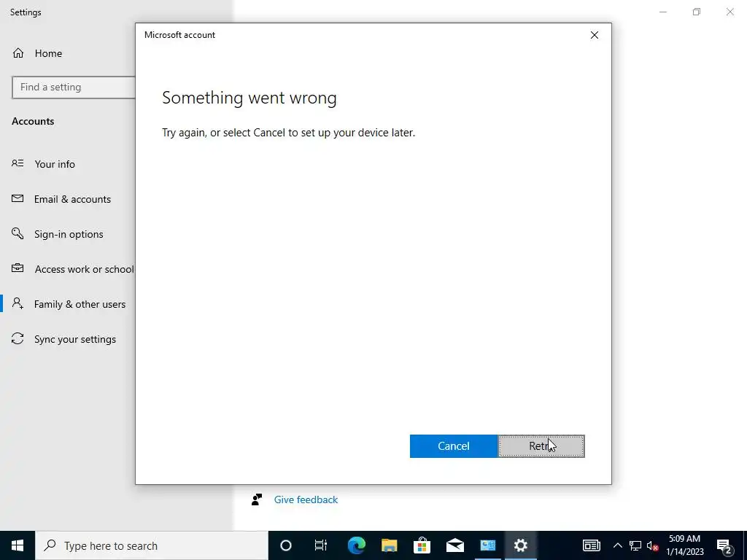The width and height of the screenshot is (747, 560).
Task: Open Task View on the taskbar
Action: tap(321, 545)
